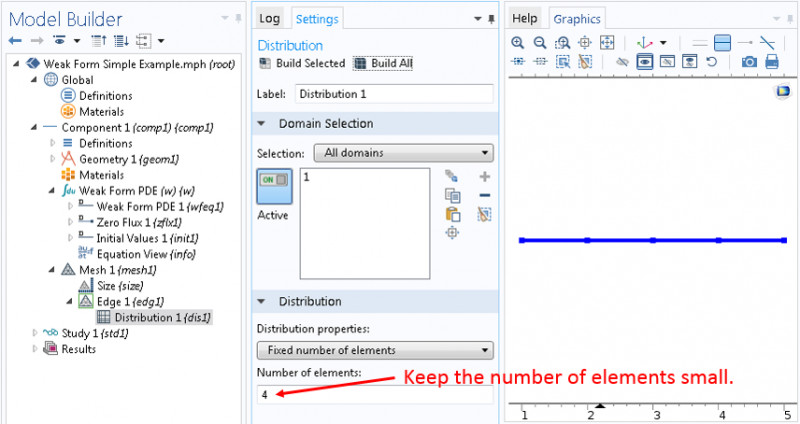Click minus Remove from Selection icon

click(485, 195)
